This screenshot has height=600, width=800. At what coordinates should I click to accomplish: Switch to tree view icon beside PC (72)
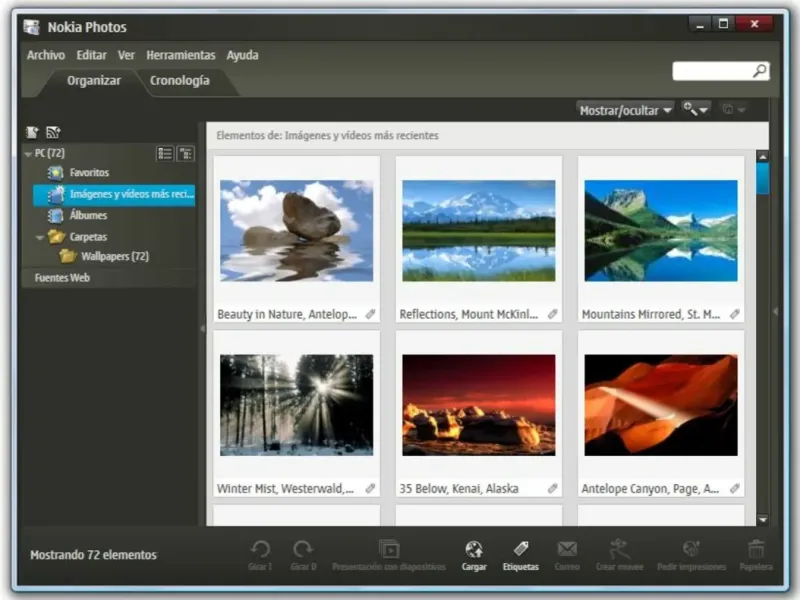pyautogui.click(x=185, y=153)
